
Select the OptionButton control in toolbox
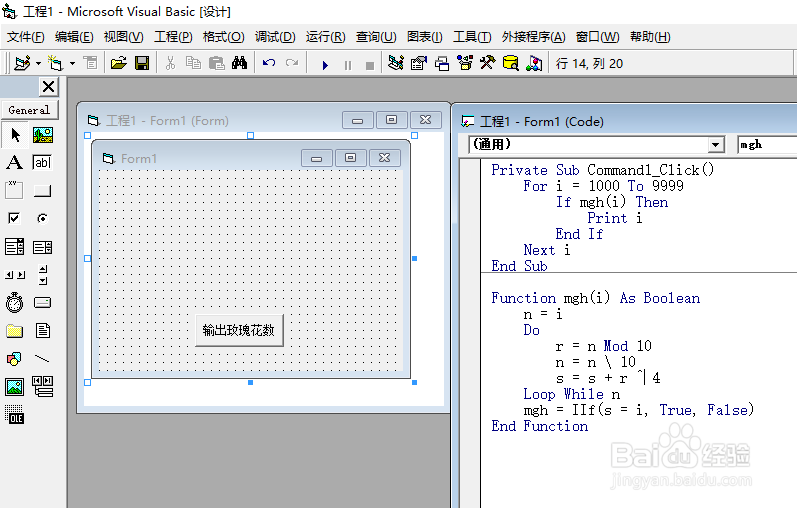pos(42,219)
